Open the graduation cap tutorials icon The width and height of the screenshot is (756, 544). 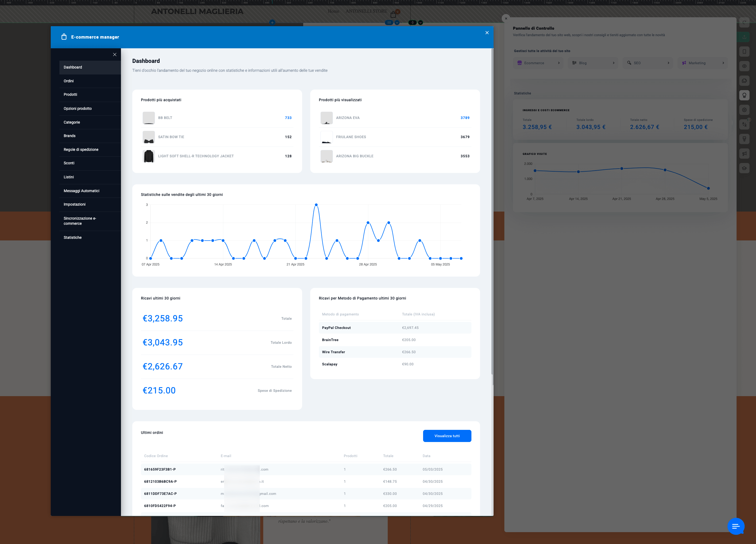[744, 168]
